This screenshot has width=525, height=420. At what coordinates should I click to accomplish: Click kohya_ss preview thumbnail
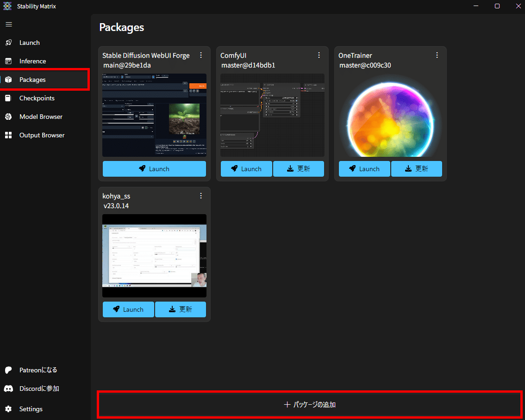[154, 256]
